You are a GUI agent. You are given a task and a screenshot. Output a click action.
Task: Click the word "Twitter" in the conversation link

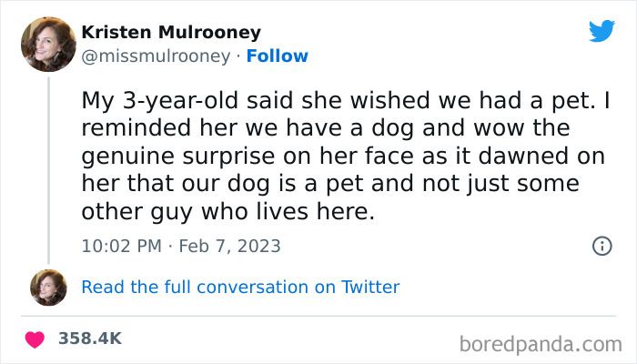(x=370, y=288)
